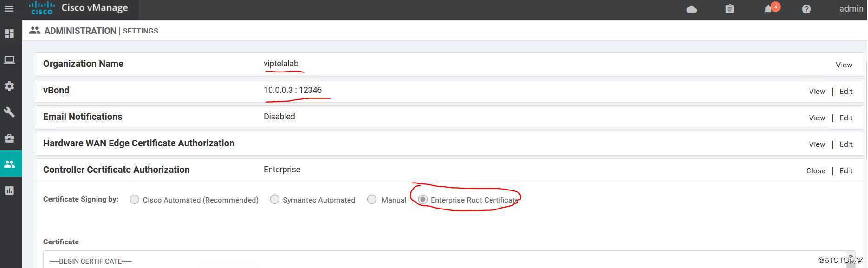Open the Tools wrench sidebar icon
Viewport: 868px width, 268px height.
click(x=9, y=112)
